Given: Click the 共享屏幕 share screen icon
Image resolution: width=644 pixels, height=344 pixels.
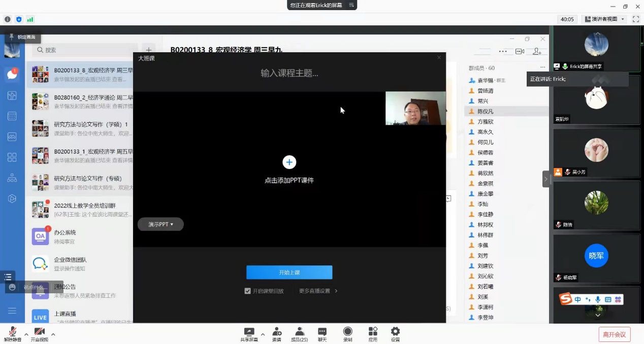Looking at the screenshot, I should pyautogui.click(x=249, y=332).
